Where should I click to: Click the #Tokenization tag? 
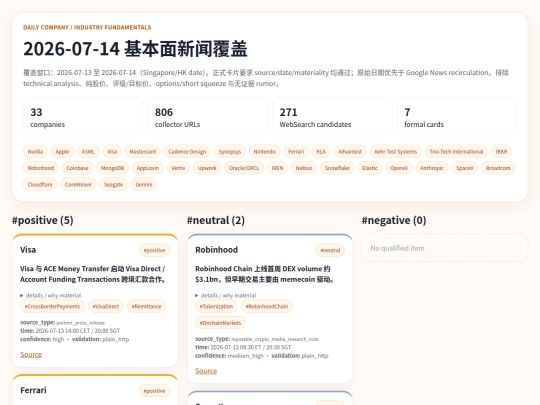pos(216,307)
